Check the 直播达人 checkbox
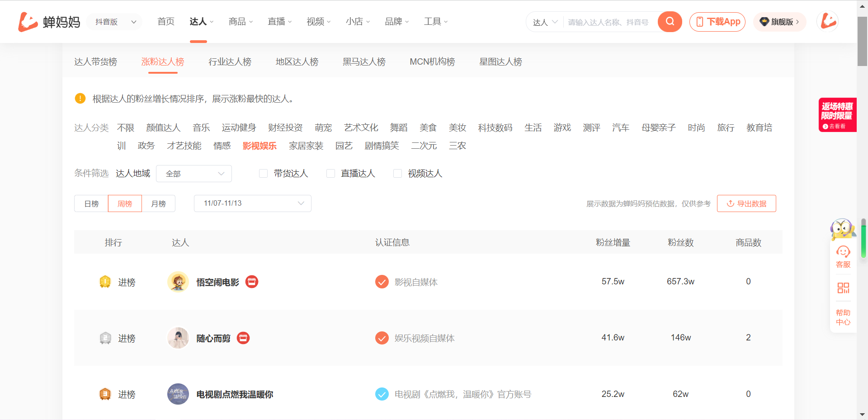Image resolution: width=868 pixels, height=420 pixels. point(330,173)
